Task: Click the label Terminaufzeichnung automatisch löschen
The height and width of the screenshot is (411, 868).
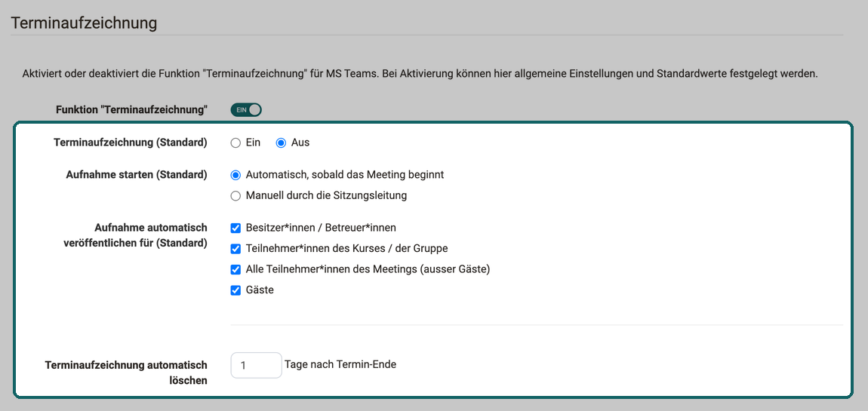Action: tap(125, 373)
